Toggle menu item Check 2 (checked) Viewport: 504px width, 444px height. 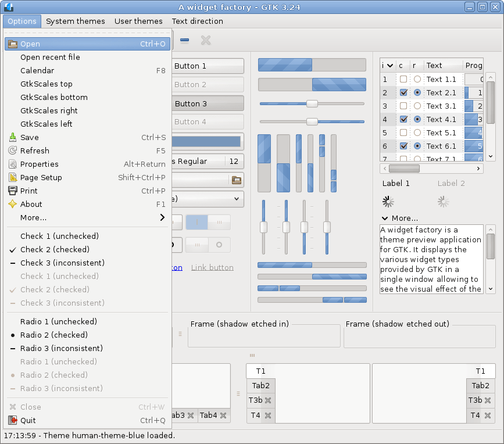(x=87, y=250)
